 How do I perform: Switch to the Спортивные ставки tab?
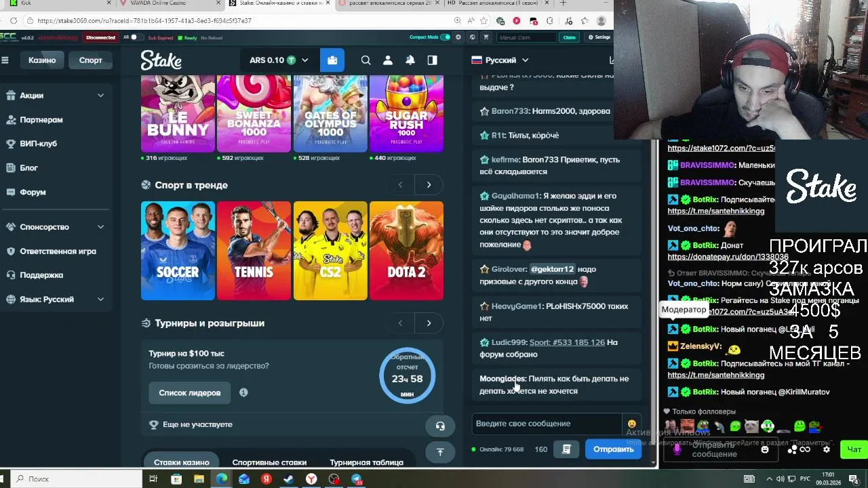(x=269, y=461)
